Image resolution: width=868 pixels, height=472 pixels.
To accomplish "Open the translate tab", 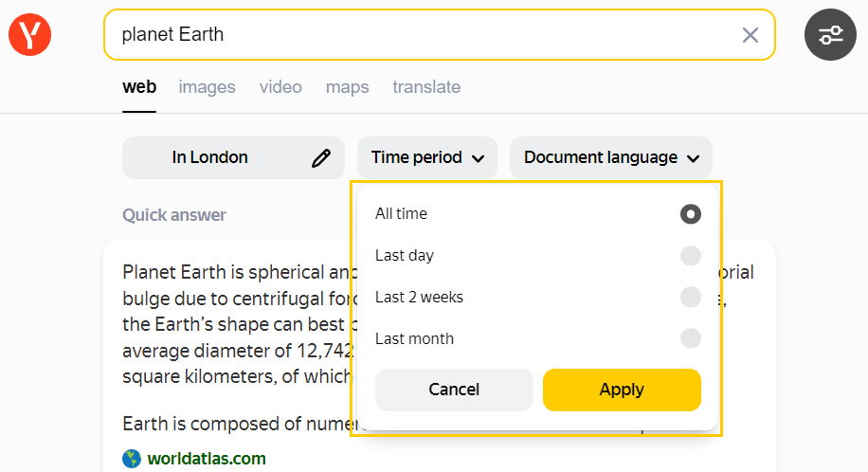I will click(426, 87).
